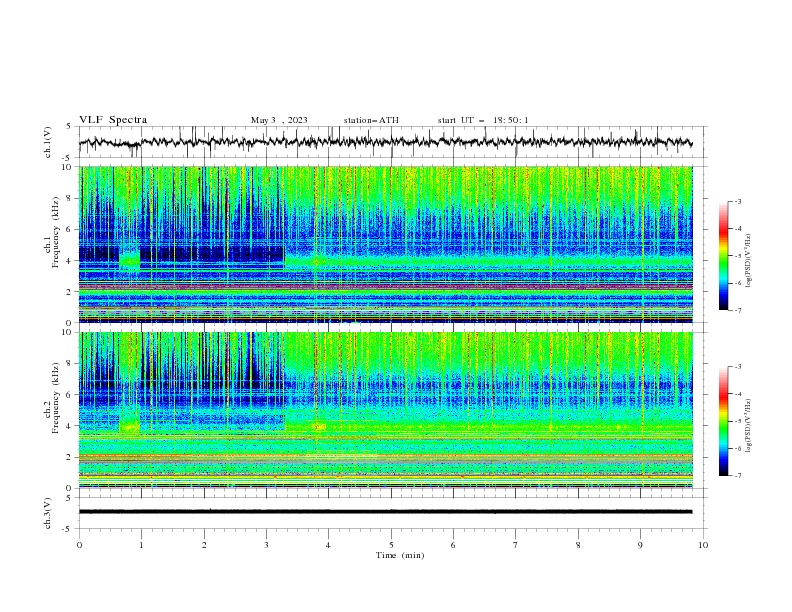Click the "10" tick on the Time axis
The height and width of the screenshot is (612, 792).
703,545
